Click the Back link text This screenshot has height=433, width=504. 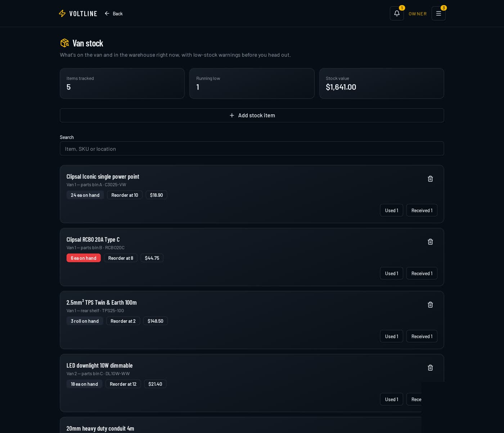[118, 14]
